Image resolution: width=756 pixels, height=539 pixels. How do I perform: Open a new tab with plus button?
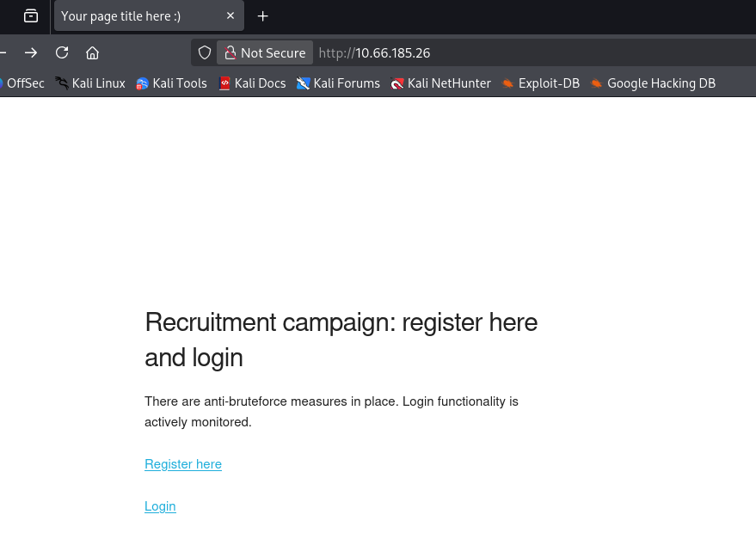(x=263, y=16)
